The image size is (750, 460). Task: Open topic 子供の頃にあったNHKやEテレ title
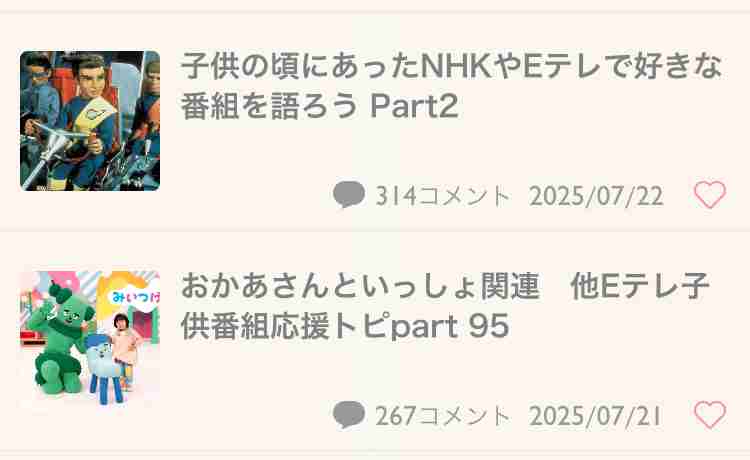[451, 86]
